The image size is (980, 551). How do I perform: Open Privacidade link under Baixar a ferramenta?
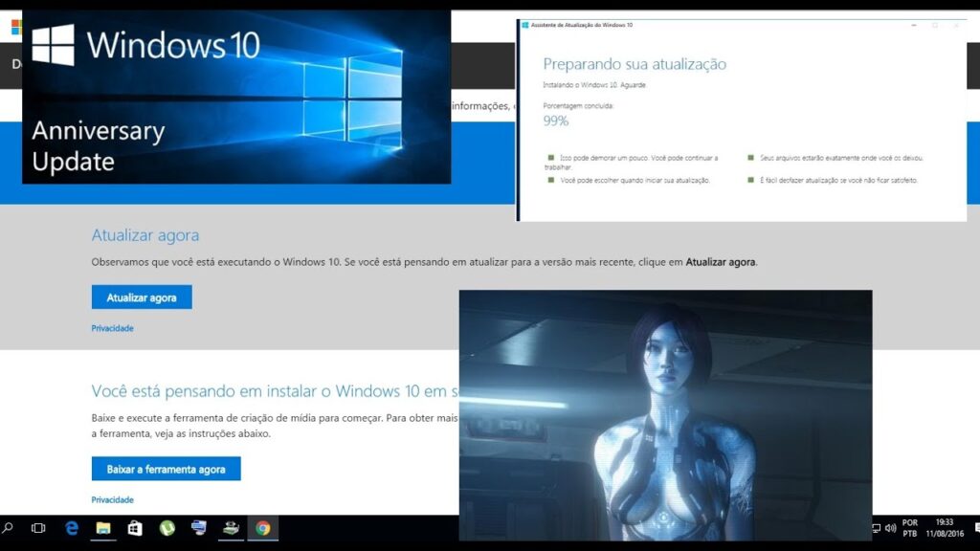tap(113, 499)
